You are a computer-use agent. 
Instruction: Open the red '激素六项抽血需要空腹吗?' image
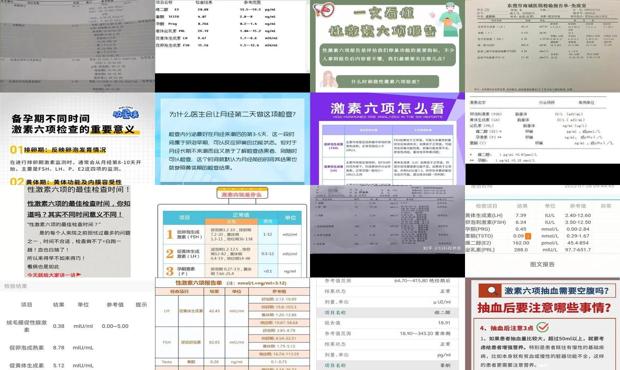[x=542, y=324]
